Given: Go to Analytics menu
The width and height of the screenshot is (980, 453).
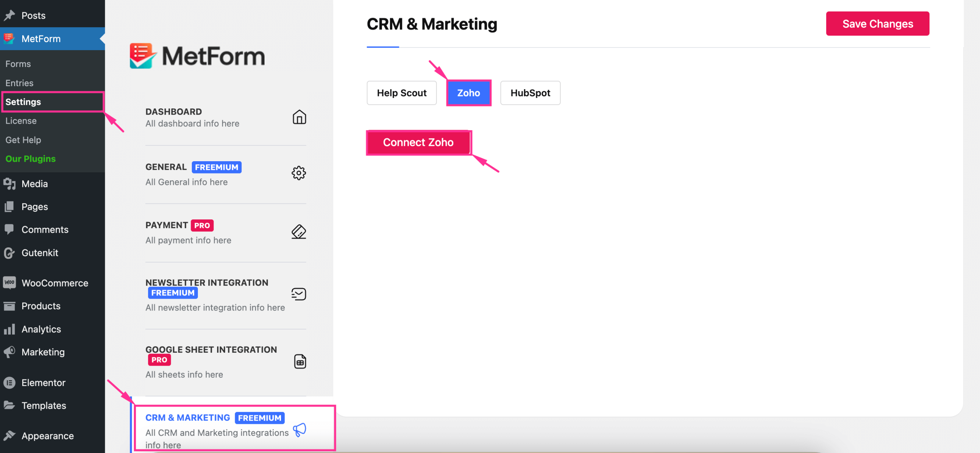Looking at the screenshot, I should pyautogui.click(x=52, y=329).
